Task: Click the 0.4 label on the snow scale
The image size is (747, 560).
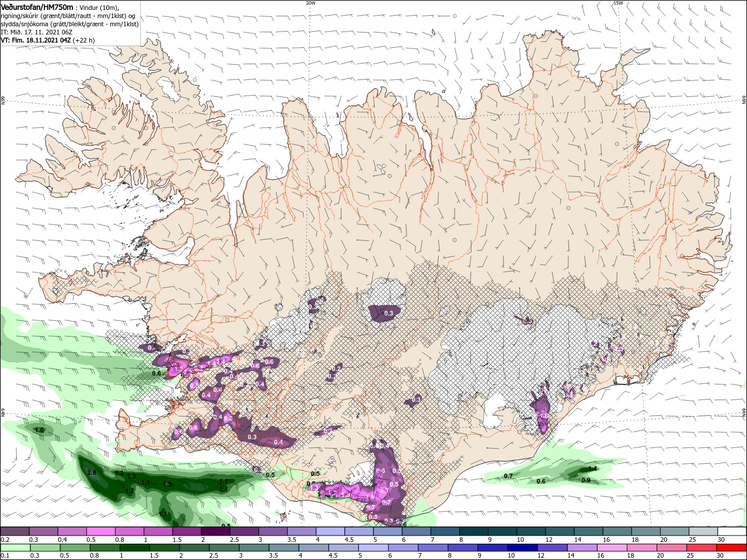Action: [62, 540]
